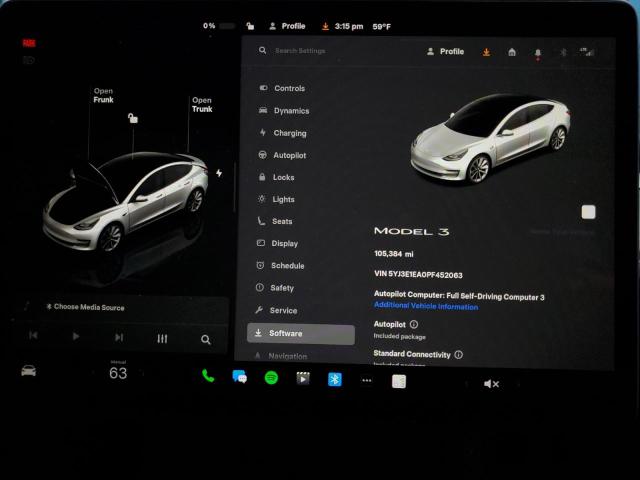
Task: Expand the more apps ellipsis in dock
Action: point(366,380)
